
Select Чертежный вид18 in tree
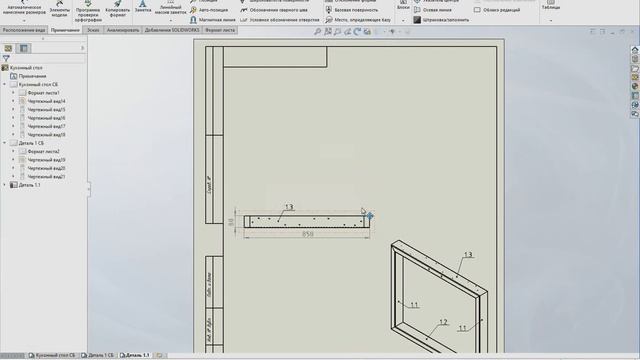pyautogui.click(x=42, y=135)
